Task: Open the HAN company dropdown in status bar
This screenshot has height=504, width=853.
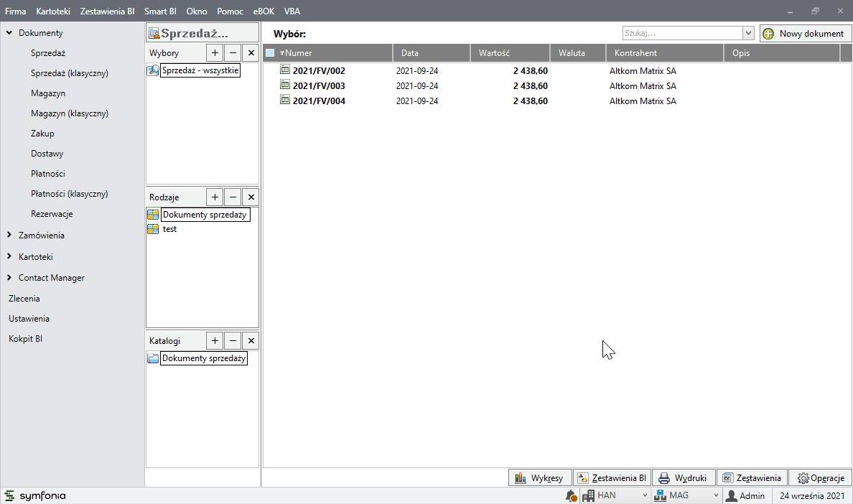Action: pos(644,495)
